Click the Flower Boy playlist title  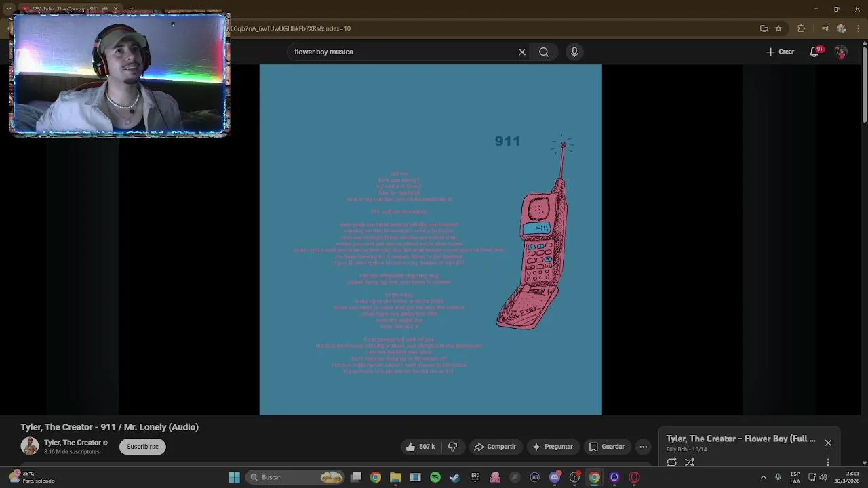[x=741, y=439]
